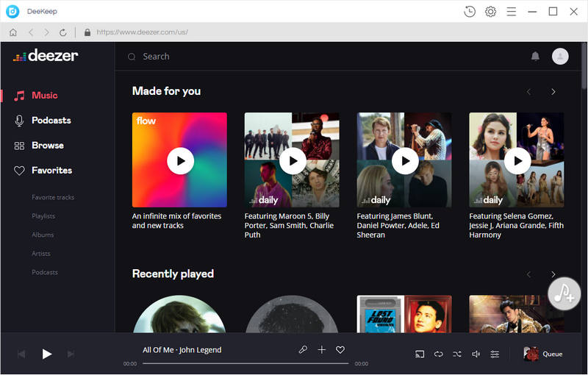Click the Search field
This screenshot has width=588, height=375.
coord(156,57)
